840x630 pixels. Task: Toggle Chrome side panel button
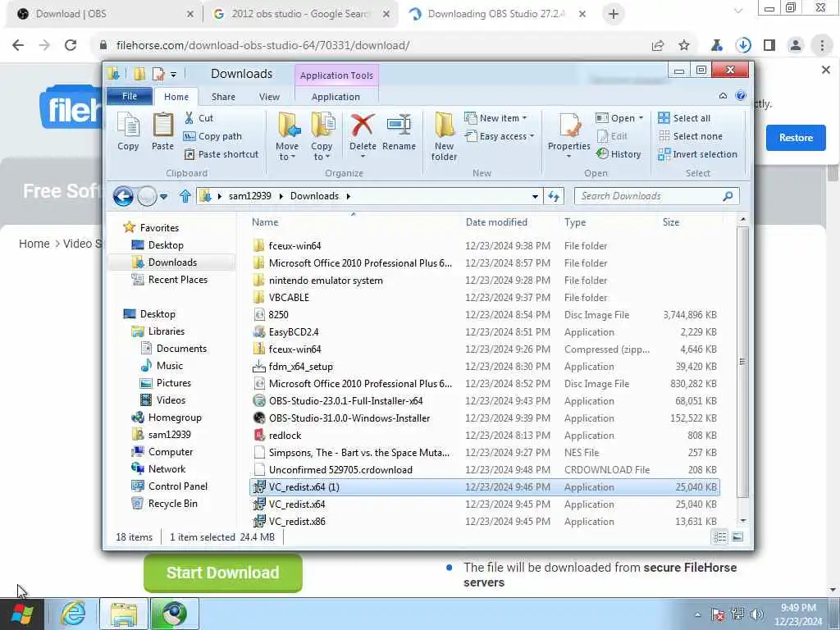click(769, 46)
